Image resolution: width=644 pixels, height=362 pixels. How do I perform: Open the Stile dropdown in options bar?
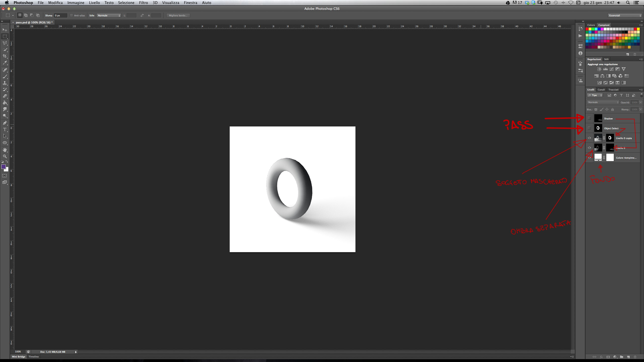pyautogui.click(x=109, y=16)
